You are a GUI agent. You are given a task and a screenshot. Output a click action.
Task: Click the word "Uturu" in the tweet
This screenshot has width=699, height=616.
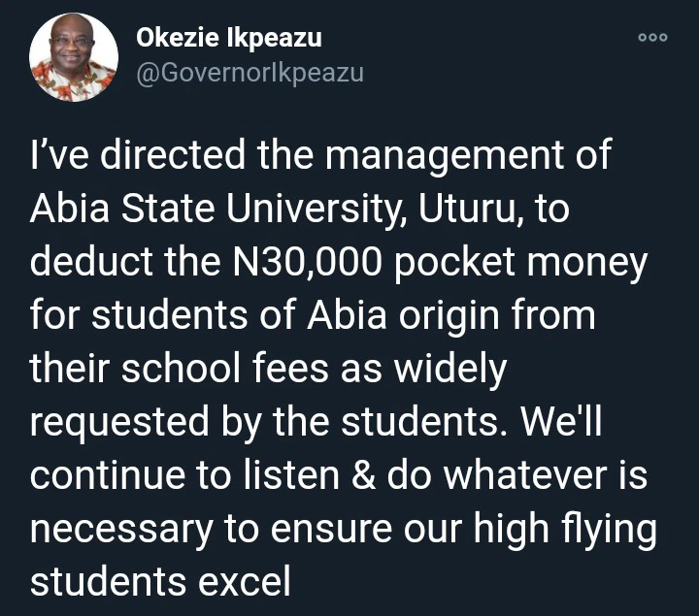pos(477,211)
